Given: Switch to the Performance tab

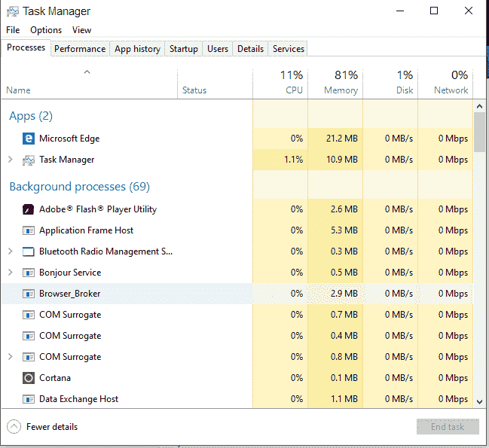Looking at the screenshot, I should coord(80,49).
